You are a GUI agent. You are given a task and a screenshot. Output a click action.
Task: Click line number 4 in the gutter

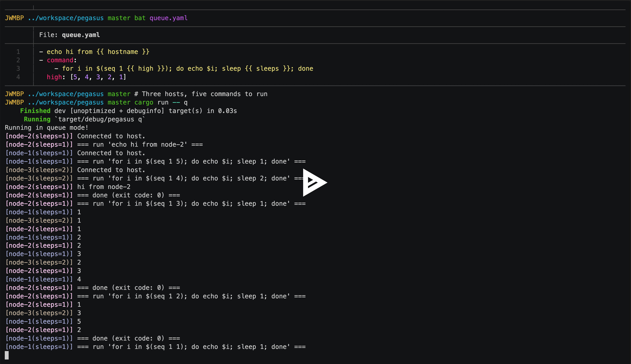18,77
